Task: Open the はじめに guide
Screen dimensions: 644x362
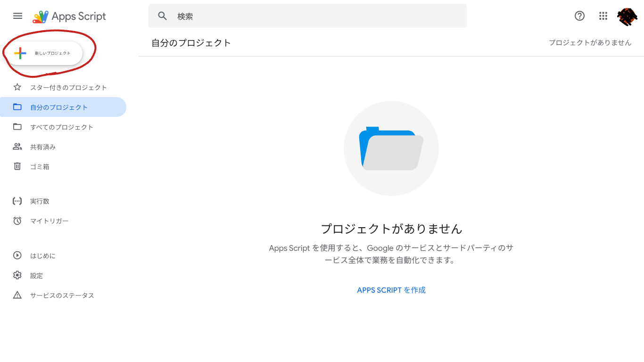Action: 63,255
